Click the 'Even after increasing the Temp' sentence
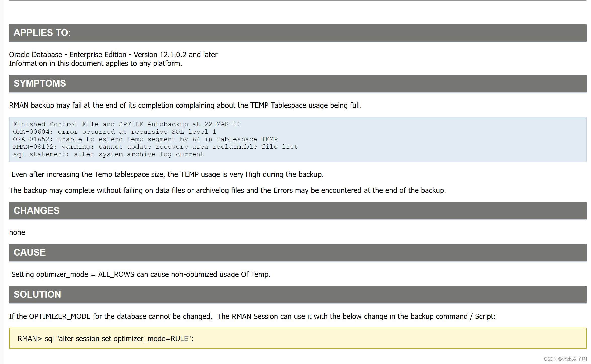Viewport: 591px width, 364px height. click(167, 174)
